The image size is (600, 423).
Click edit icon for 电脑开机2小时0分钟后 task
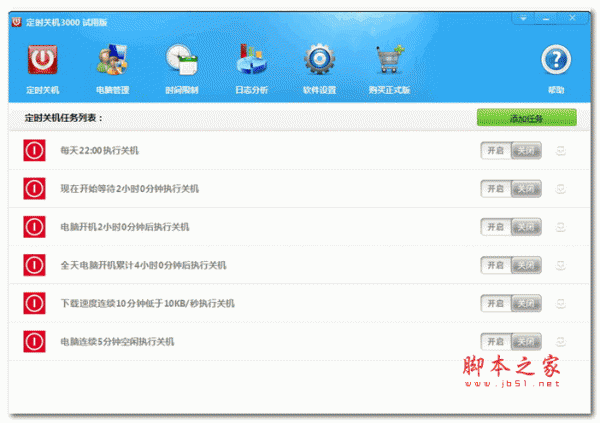[x=561, y=227]
